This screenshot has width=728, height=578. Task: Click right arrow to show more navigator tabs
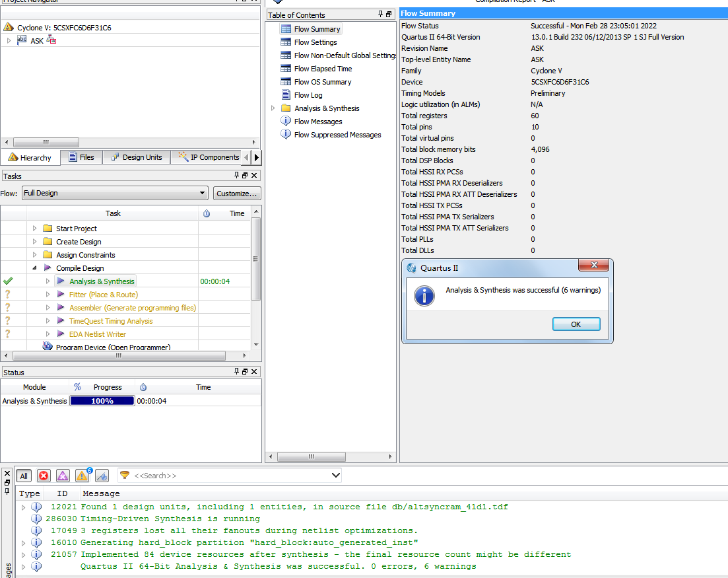256,157
